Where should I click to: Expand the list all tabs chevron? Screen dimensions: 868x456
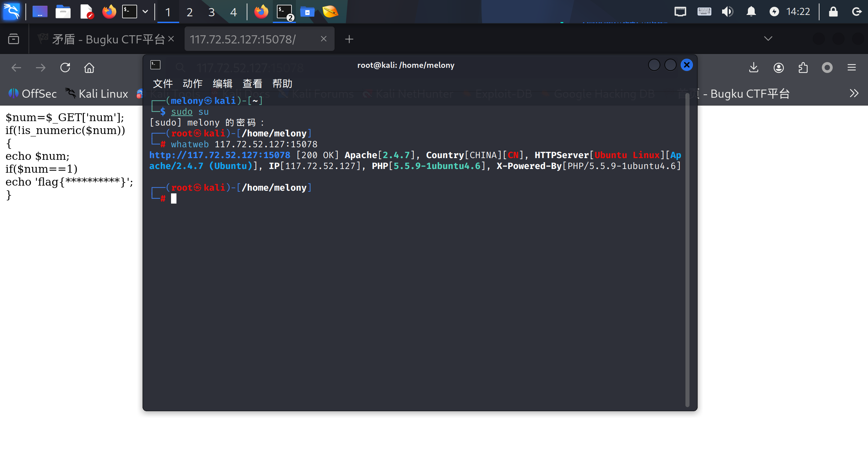[x=768, y=39]
